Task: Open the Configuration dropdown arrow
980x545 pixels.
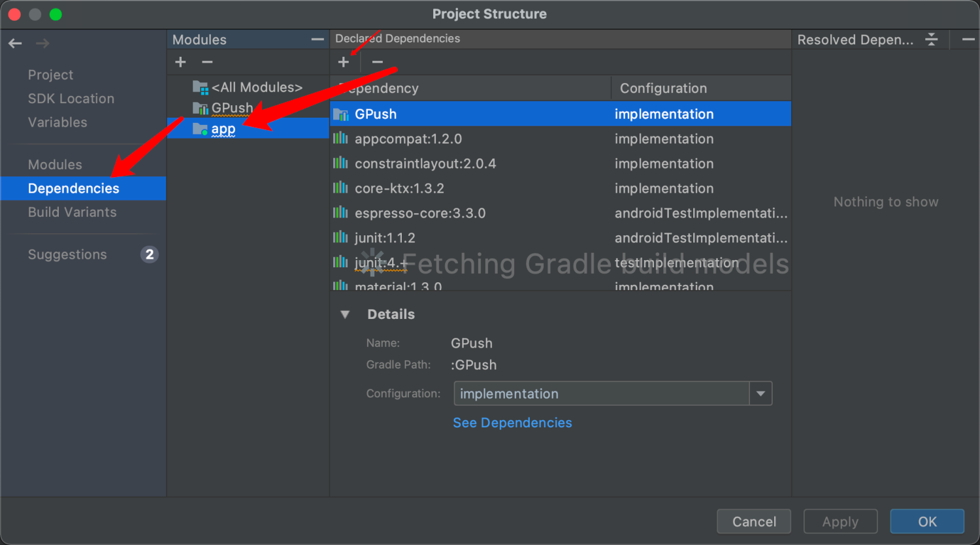Action: tap(760, 393)
